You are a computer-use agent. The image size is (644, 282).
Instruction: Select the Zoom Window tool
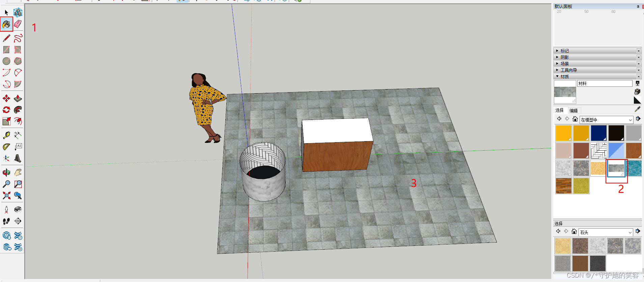click(x=18, y=184)
